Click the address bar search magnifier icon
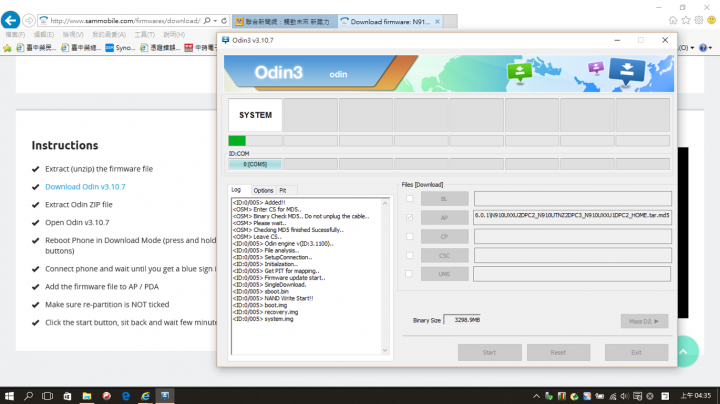 pyautogui.click(x=207, y=21)
